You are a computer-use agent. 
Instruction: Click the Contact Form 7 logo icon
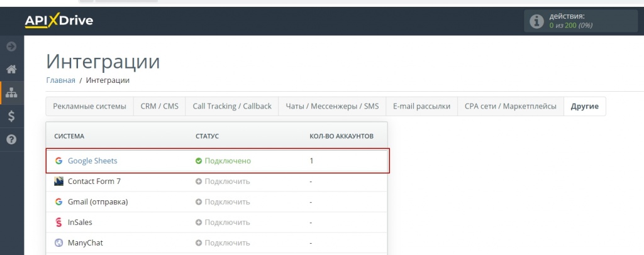(58, 182)
